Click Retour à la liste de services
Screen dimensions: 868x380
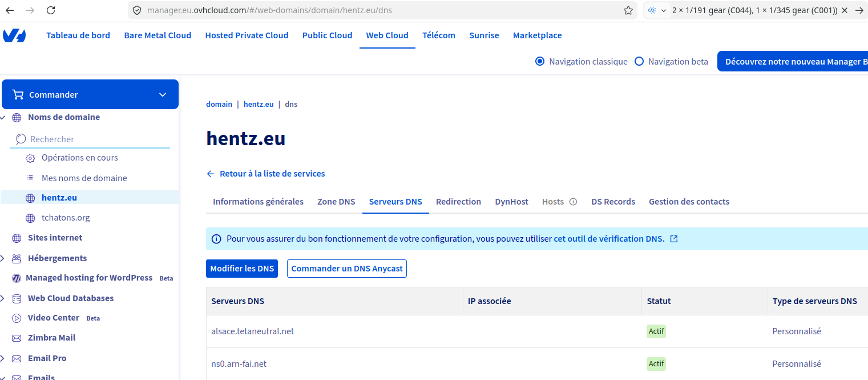(272, 174)
